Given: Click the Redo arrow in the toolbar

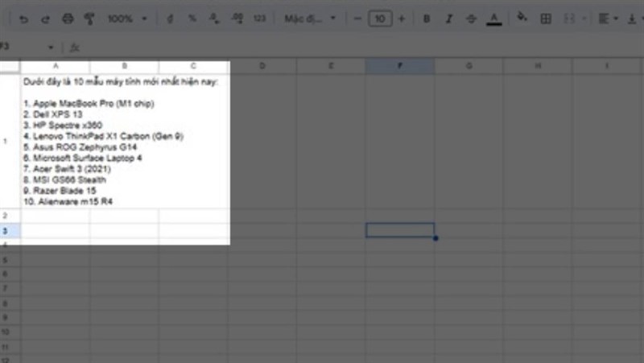Looking at the screenshot, I should pos(46,19).
